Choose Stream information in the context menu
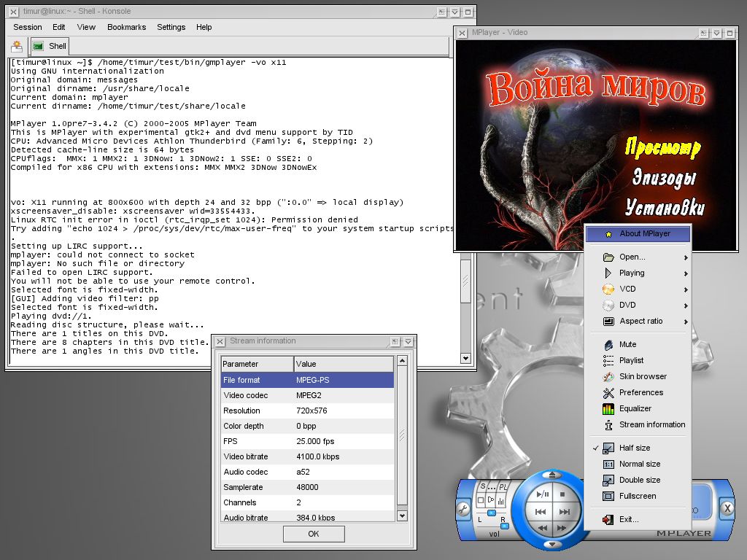 coord(638,425)
